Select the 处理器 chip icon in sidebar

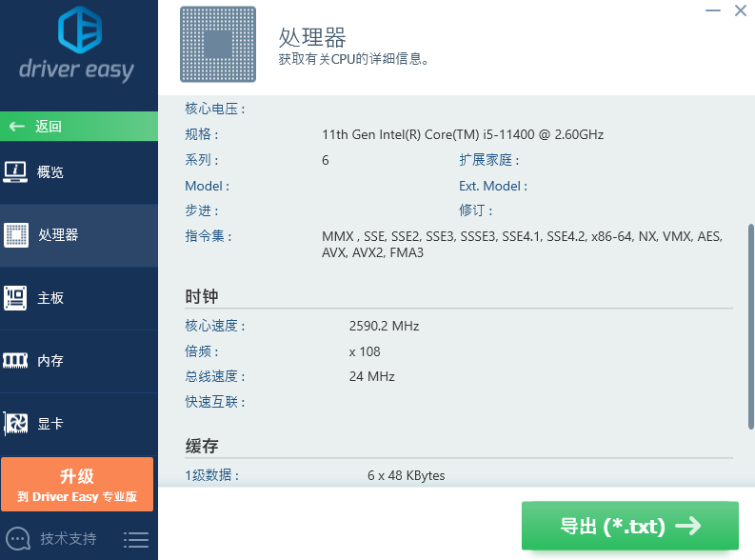pos(15,235)
